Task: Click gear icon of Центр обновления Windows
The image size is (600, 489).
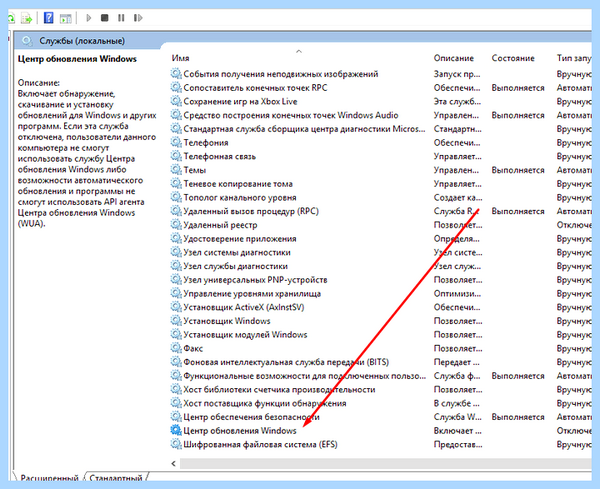Action: 176,430
